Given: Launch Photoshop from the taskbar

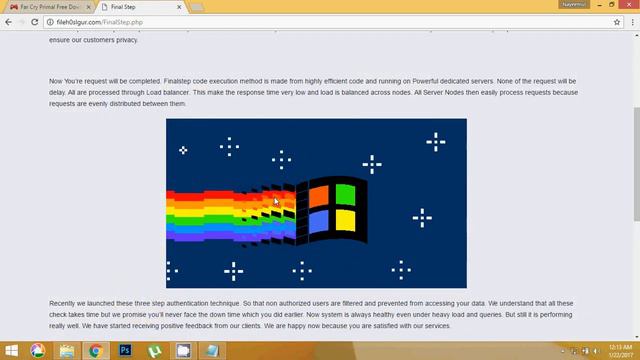Looking at the screenshot, I should [x=125, y=351].
